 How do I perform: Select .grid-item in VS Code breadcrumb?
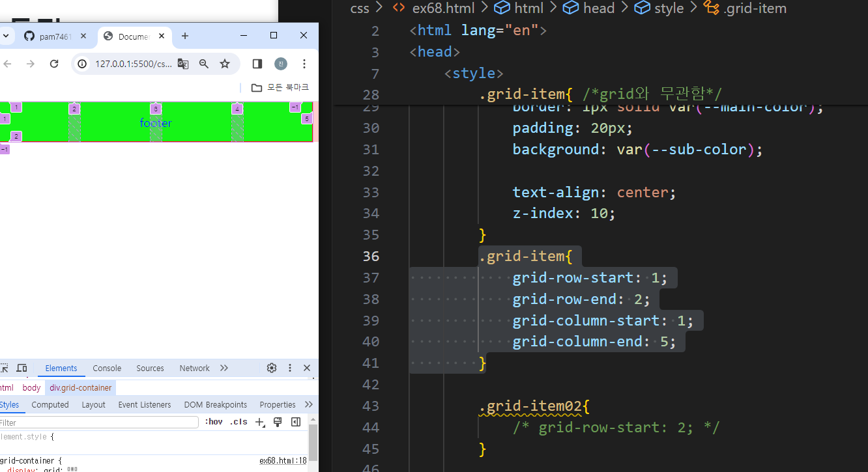pyautogui.click(x=745, y=8)
